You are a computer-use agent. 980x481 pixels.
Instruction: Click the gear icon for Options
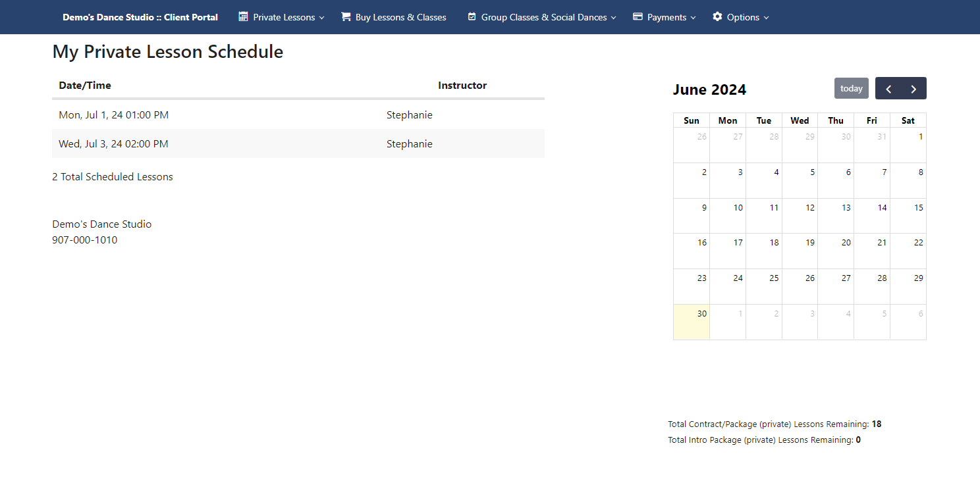717,16
